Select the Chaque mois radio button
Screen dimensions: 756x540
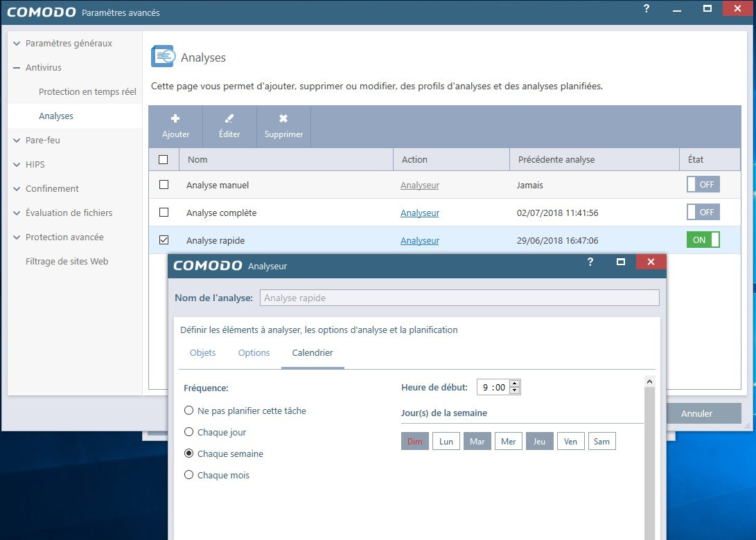189,475
